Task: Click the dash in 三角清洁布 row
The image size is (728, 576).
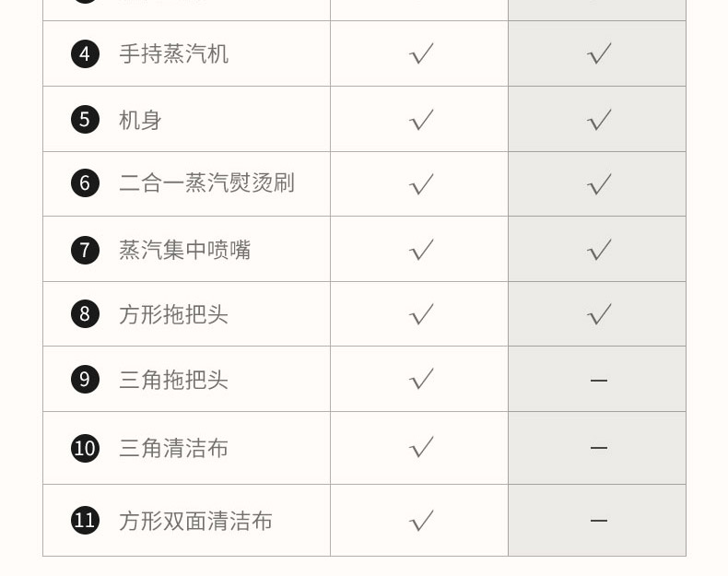Action: click(x=599, y=449)
